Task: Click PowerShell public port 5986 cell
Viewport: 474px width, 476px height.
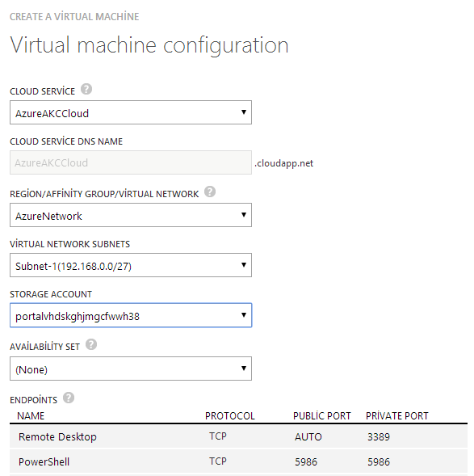Action: coord(306,462)
